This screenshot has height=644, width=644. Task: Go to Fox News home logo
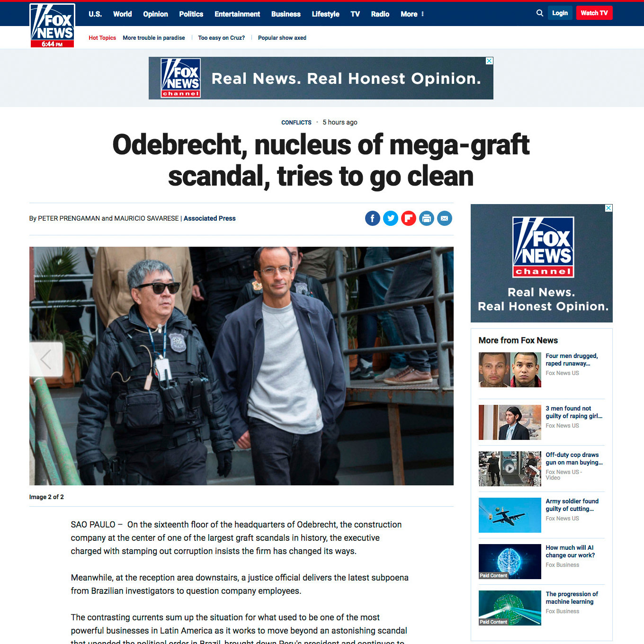coord(52,26)
